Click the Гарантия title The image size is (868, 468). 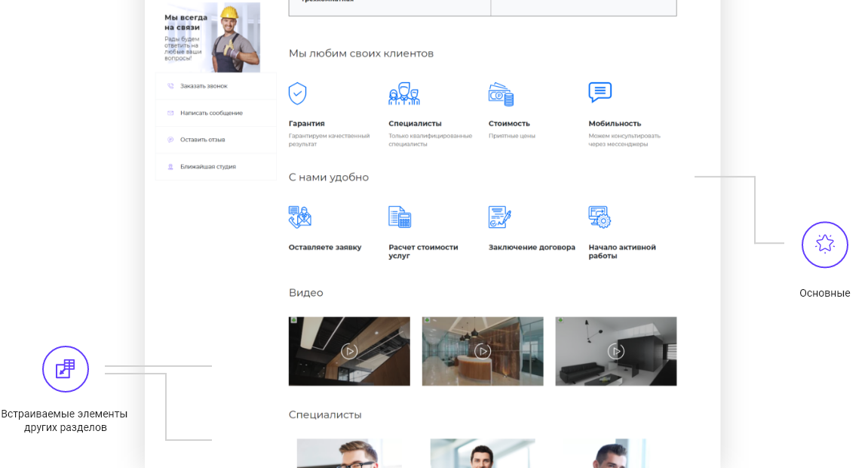pos(307,124)
